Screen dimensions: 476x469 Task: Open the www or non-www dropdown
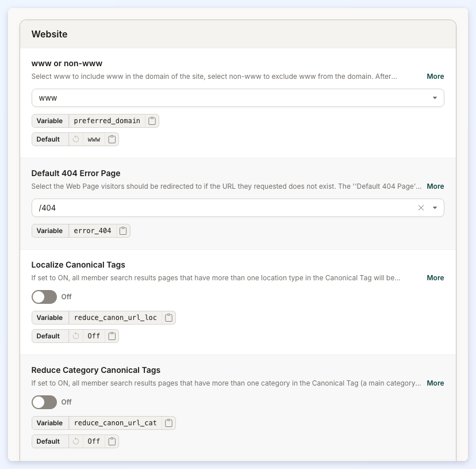(237, 98)
